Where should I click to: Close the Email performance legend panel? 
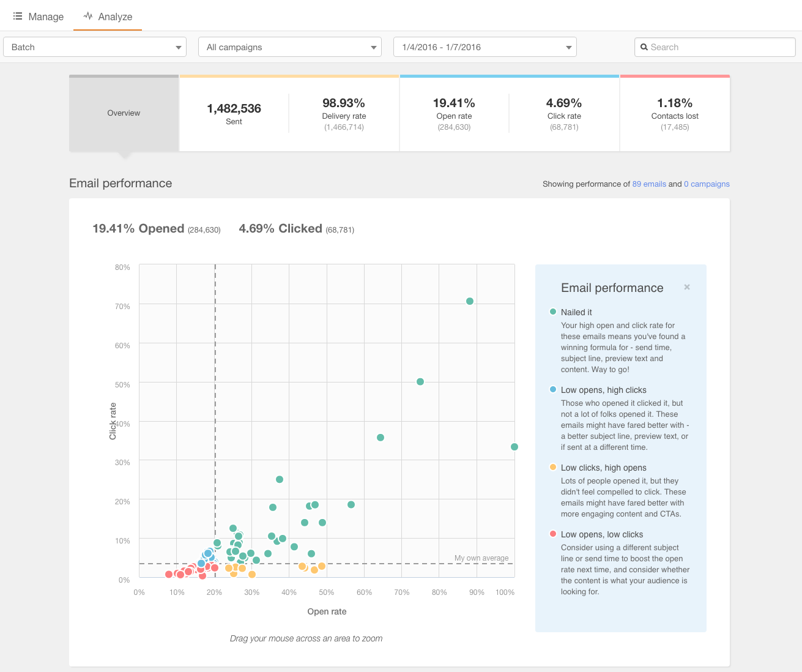point(687,287)
